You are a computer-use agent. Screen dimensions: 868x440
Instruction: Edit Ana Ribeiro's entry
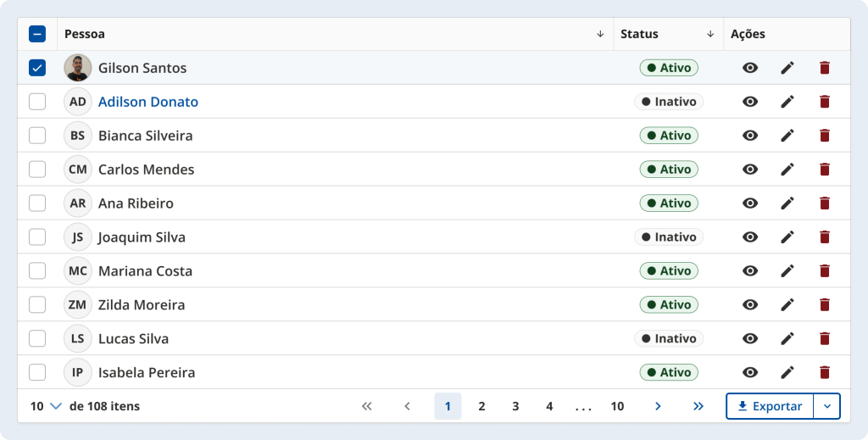787,203
